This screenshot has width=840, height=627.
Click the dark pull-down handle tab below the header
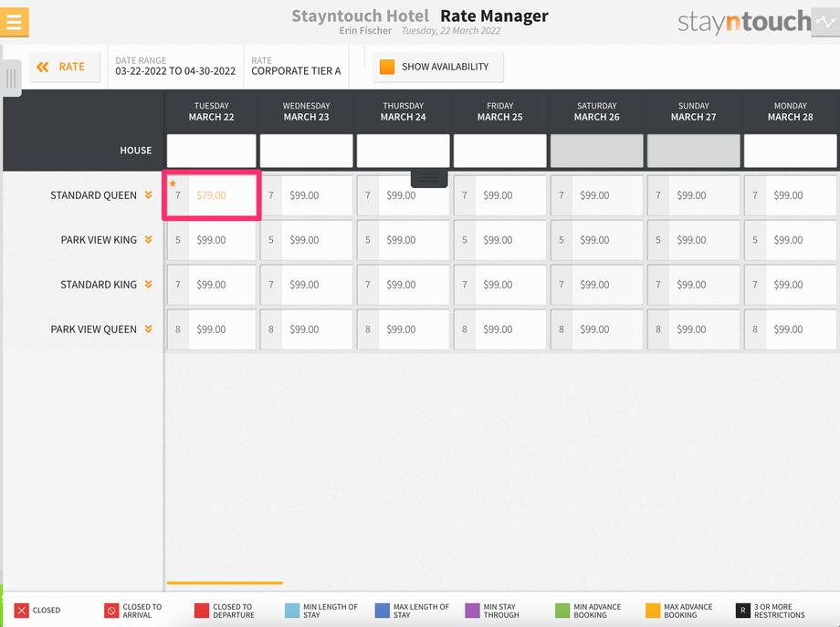[429, 178]
